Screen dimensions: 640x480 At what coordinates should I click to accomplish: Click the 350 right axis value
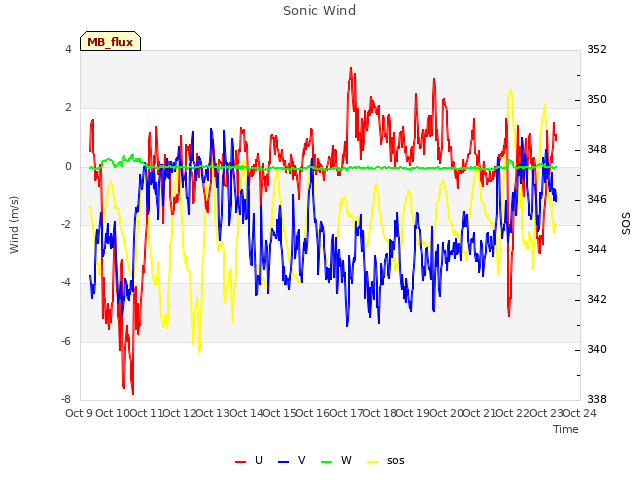point(597,99)
